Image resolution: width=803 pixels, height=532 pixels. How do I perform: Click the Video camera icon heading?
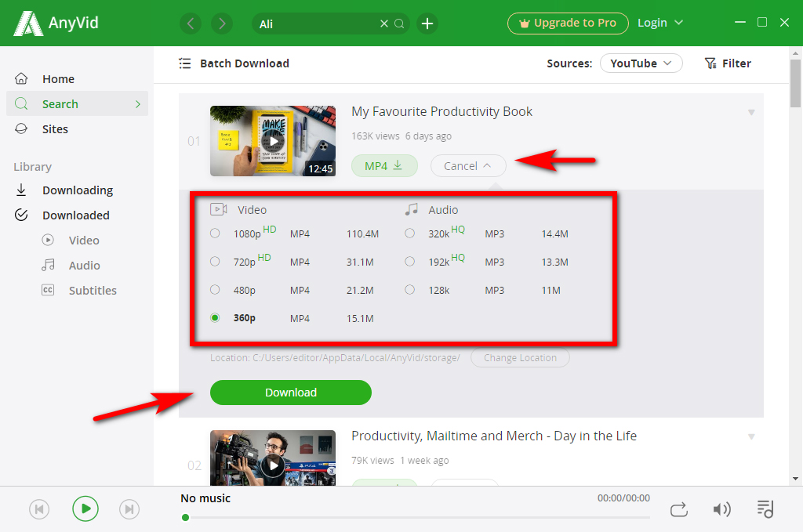218,209
